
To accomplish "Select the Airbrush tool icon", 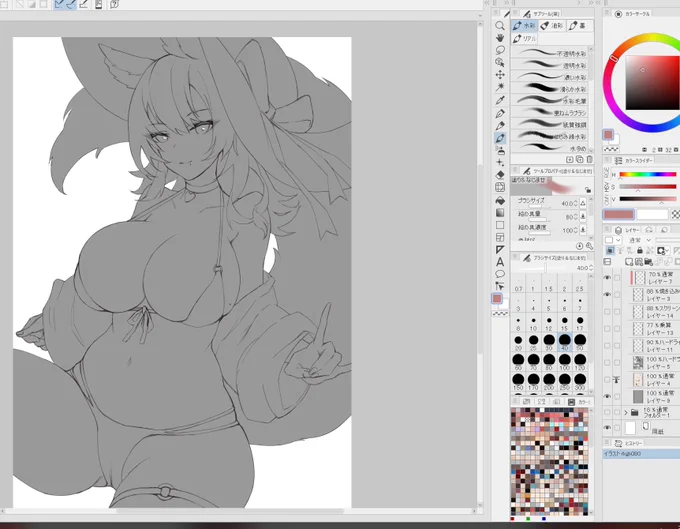I will tap(500, 150).
